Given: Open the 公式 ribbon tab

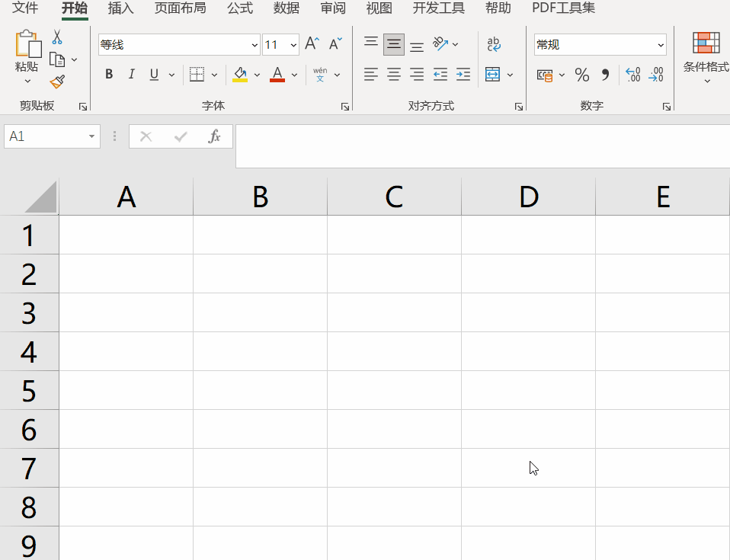Looking at the screenshot, I should 240,8.
